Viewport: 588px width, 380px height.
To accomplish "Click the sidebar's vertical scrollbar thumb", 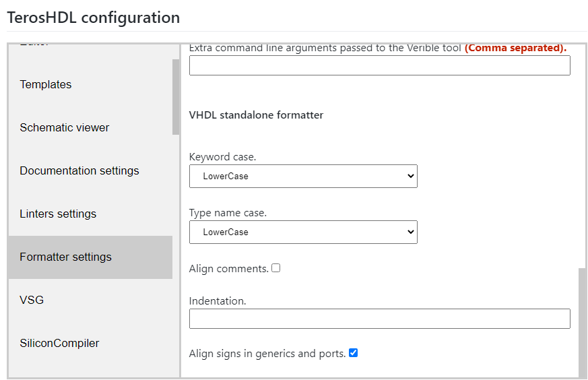I will 176,97.
